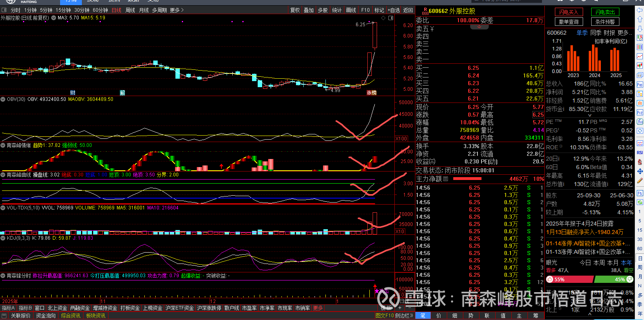Screen dimensions: 644x320
Task: Open the Fiz sidebar icon
Action: pos(640,113)
